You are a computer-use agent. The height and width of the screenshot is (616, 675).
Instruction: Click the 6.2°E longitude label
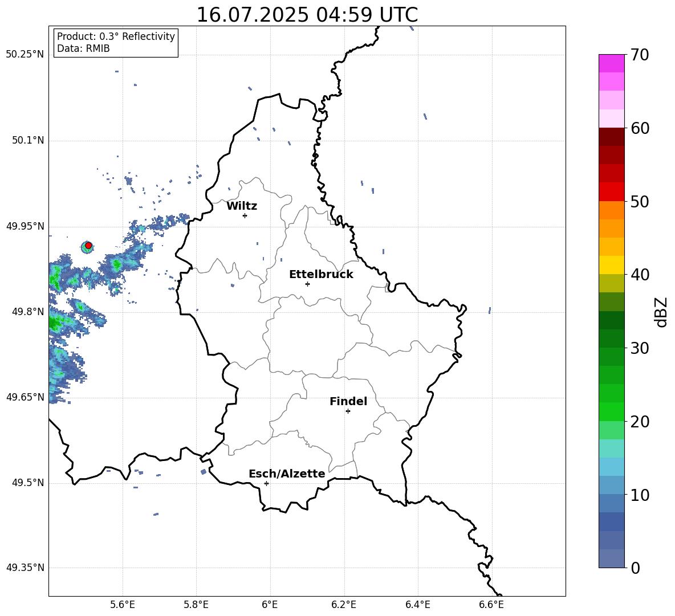point(344,605)
